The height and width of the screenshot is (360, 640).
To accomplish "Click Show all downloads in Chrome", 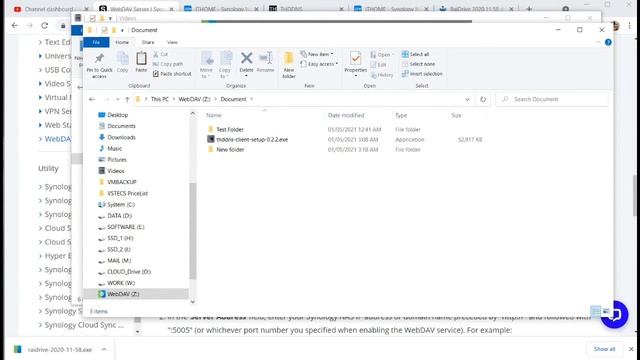I will pos(604,349).
